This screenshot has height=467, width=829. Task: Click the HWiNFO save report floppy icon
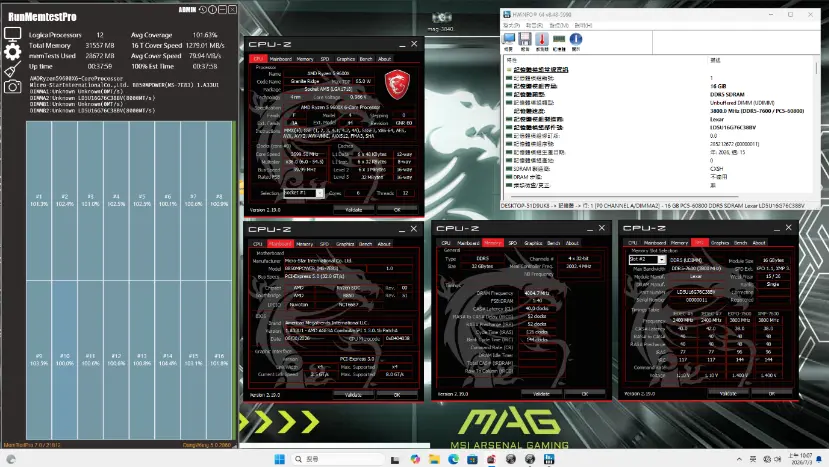click(x=524, y=40)
